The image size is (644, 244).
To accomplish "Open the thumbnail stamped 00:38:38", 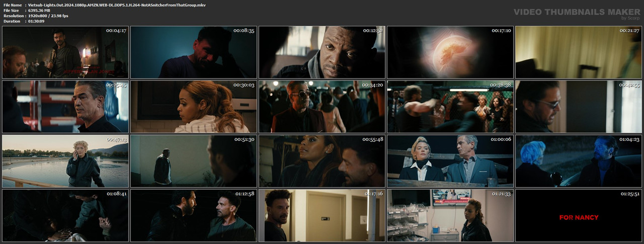I will (450, 107).
